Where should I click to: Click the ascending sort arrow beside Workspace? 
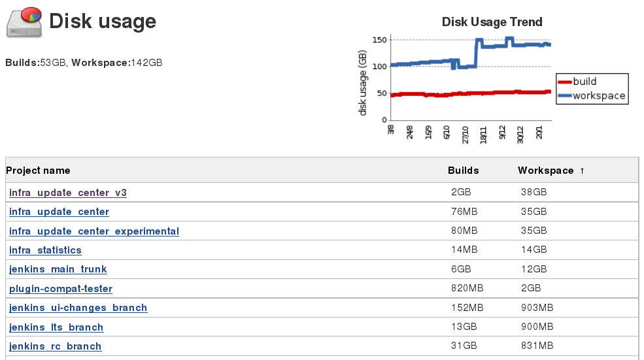click(582, 171)
